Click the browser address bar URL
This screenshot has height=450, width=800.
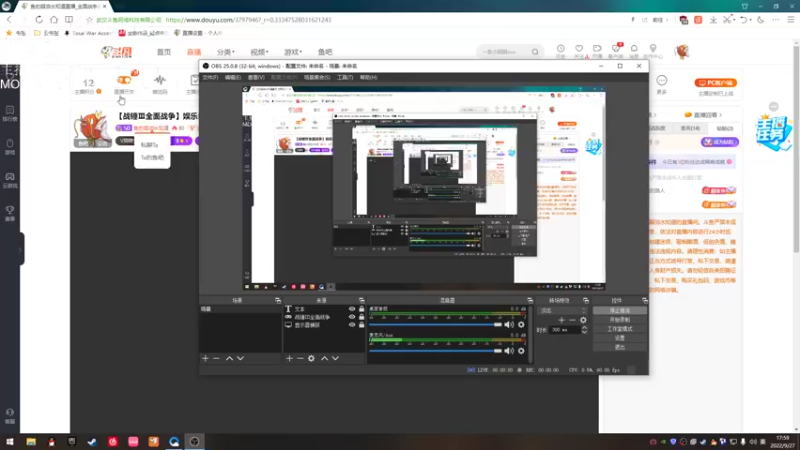(248, 20)
